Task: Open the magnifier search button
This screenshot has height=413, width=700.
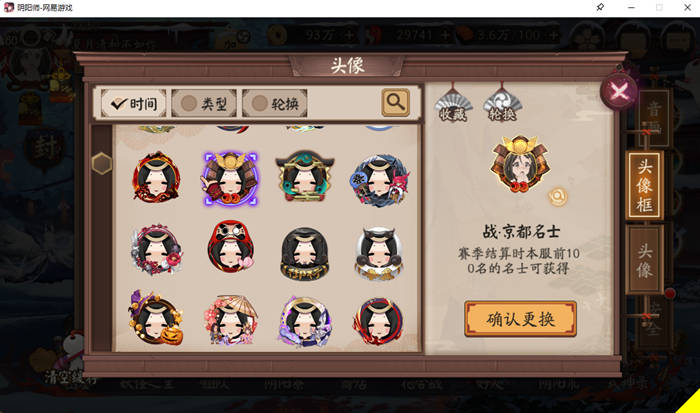Action: [x=396, y=103]
